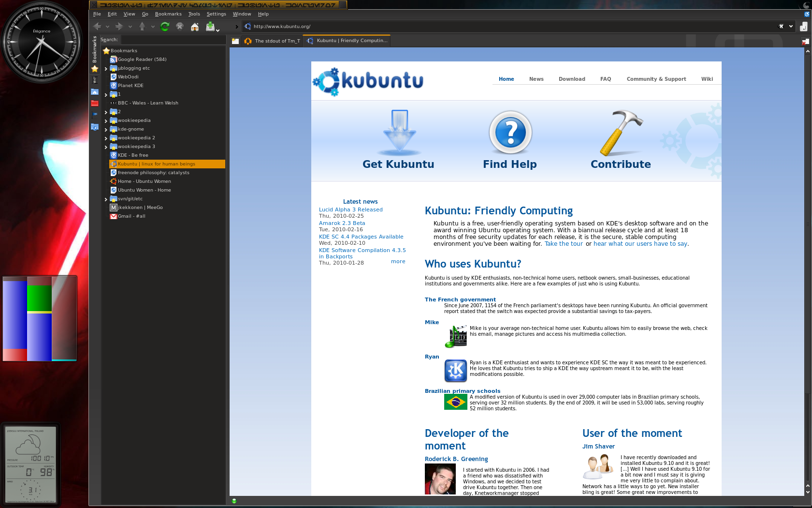Open the Settings menu
Viewport: 812px width, 508px height.
click(216, 14)
